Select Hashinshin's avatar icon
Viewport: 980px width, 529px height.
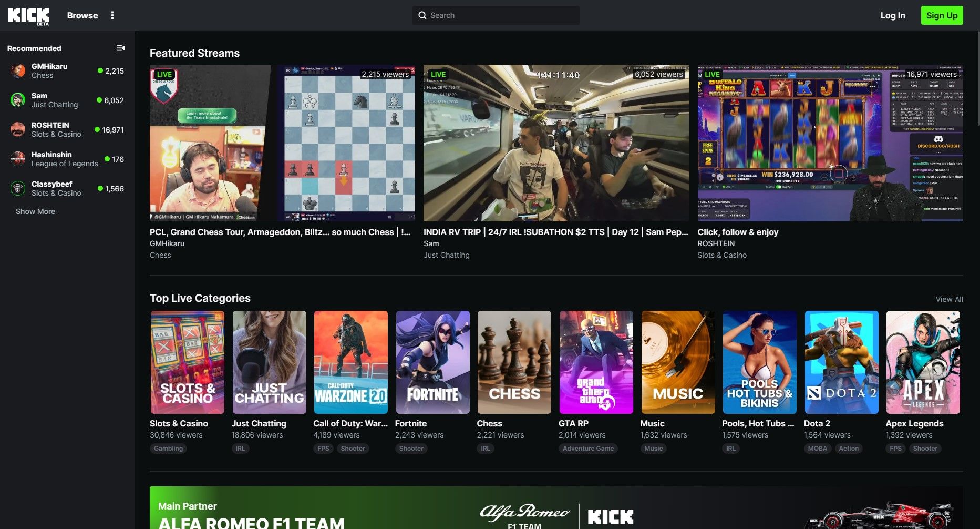tap(18, 159)
